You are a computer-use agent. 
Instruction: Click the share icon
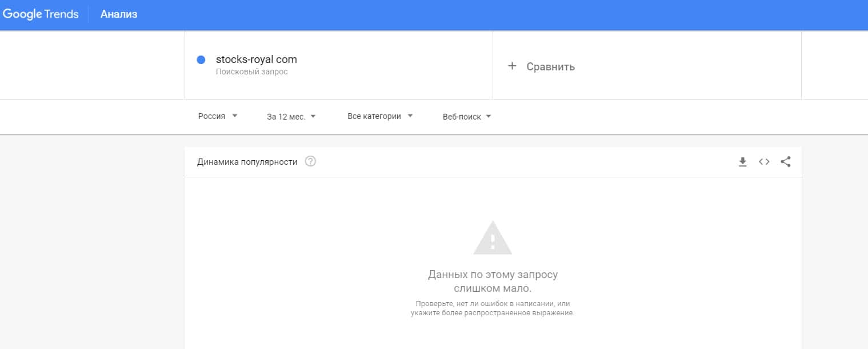pyautogui.click(x=786, y=162)
